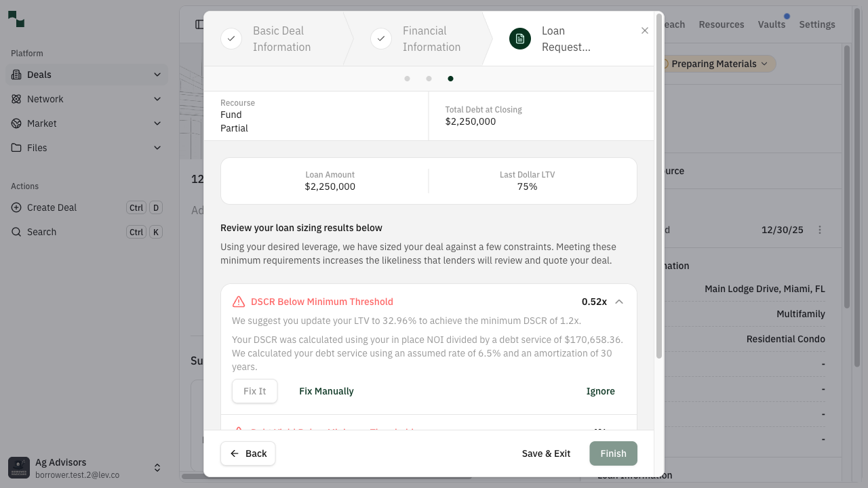Image resolution: width=868 pixels, height=488 pixels.
Task: Select the third progress dot indicator
Action: (x=450, y=79)
